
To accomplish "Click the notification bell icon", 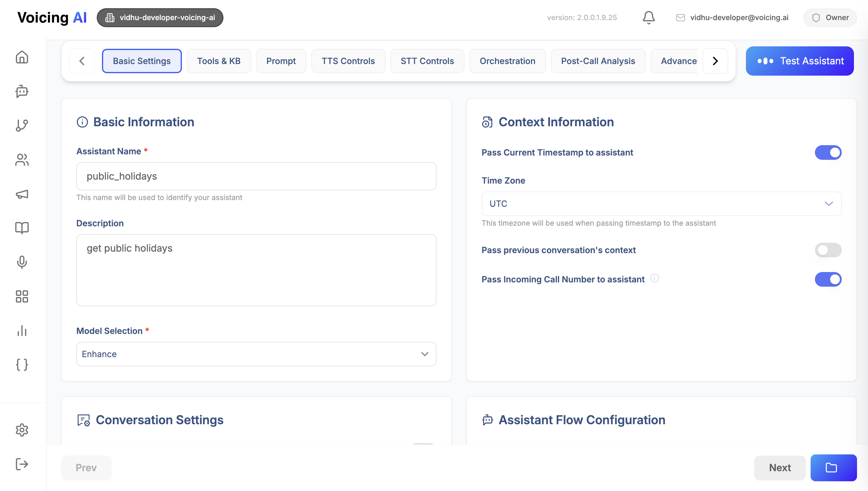I will click(x=648, y=18).
